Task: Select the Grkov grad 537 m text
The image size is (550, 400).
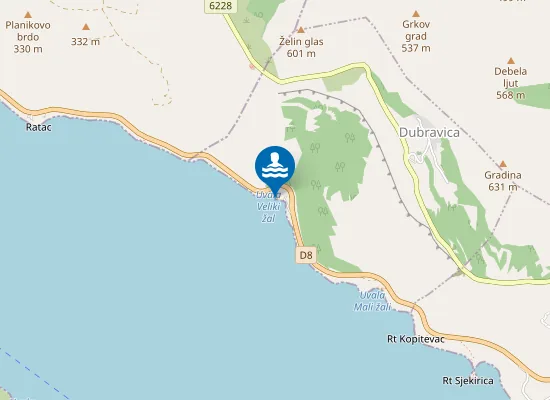Action: pyautogui.click(x=416, y=36)
